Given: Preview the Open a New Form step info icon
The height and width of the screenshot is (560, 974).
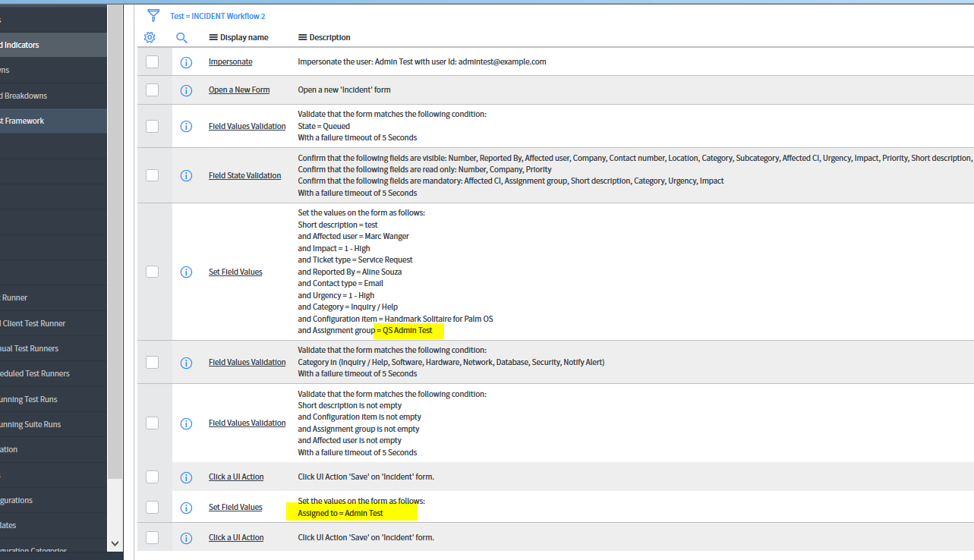Looking at the screenshot, I should click(186, 90).
